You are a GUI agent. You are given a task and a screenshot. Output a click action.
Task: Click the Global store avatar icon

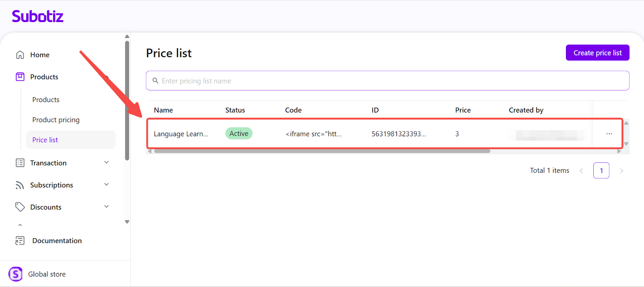[x=16, y=274]
